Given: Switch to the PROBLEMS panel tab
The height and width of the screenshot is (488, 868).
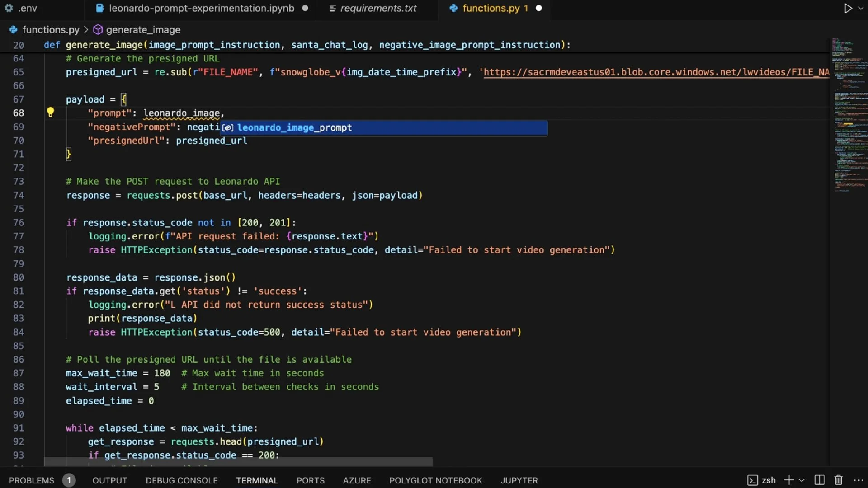Looking at the screenshot, I should 32,480.
